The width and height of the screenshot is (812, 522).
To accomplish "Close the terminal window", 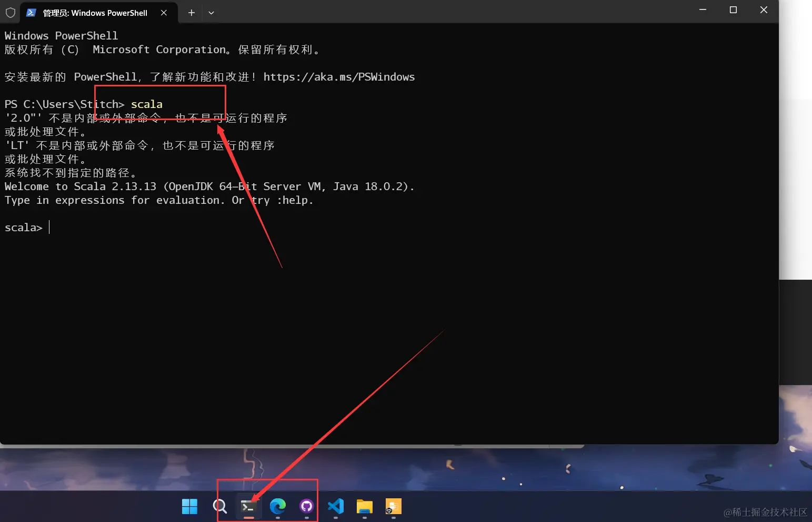I will pyautogui.click(x=764, y=10).
